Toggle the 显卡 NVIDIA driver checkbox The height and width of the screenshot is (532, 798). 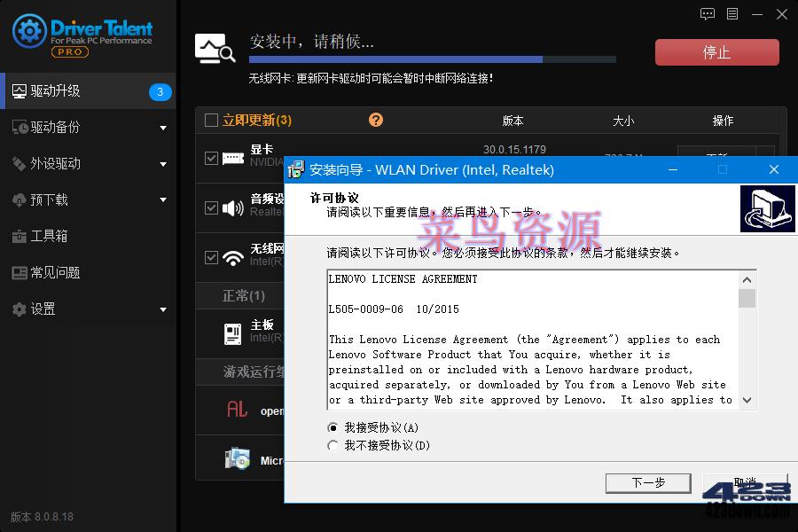tap(211, 159)
